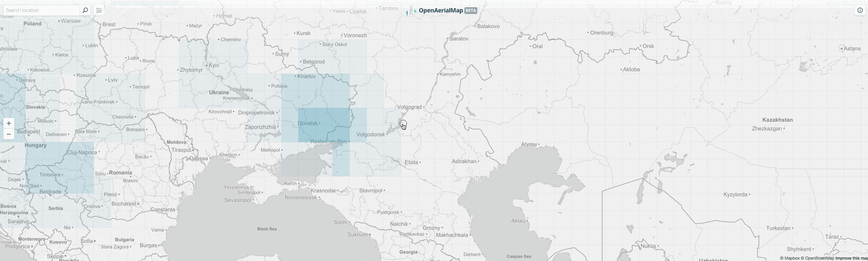Image resolution: width=868 pixels, height=261 pixels.
Task: Click the Atyrau city label
Action: (x=529, y=145)
